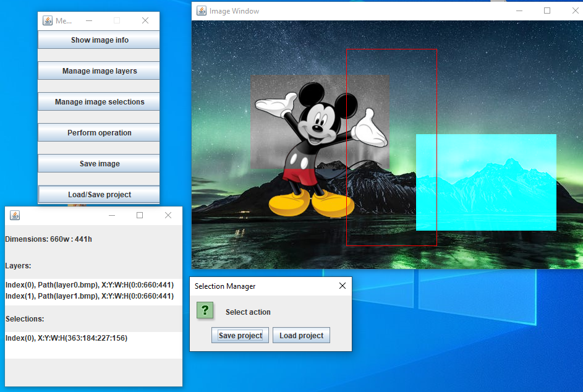Click the Java icon in the info window title bar
Screen dimensions: 583x392
click(15, 215)
